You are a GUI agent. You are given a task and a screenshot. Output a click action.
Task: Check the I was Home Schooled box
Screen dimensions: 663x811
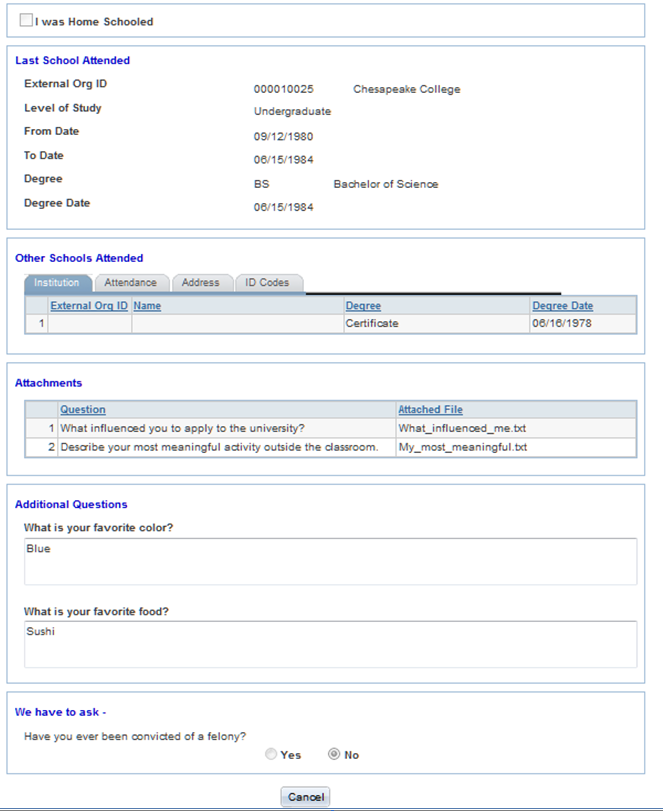click(x=26, y=20)
